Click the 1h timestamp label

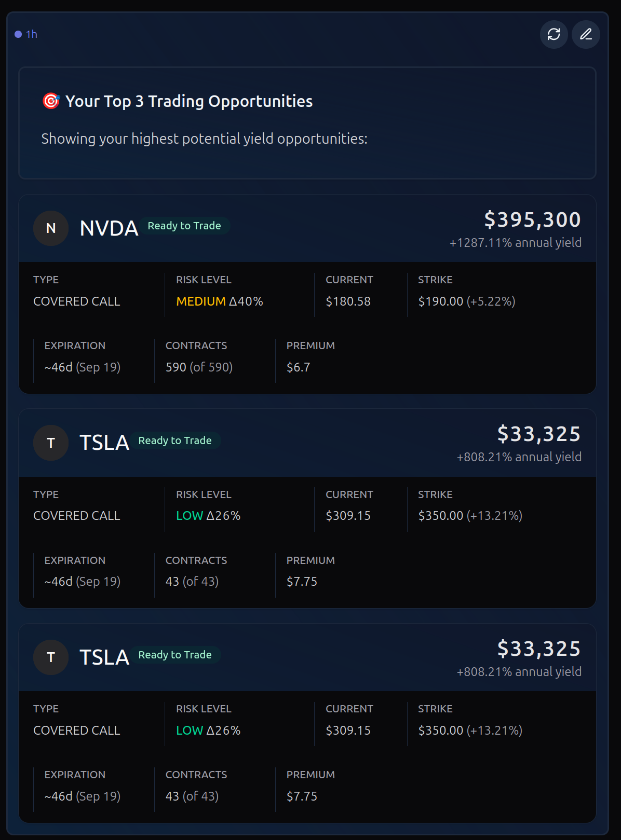pos(32,34)
